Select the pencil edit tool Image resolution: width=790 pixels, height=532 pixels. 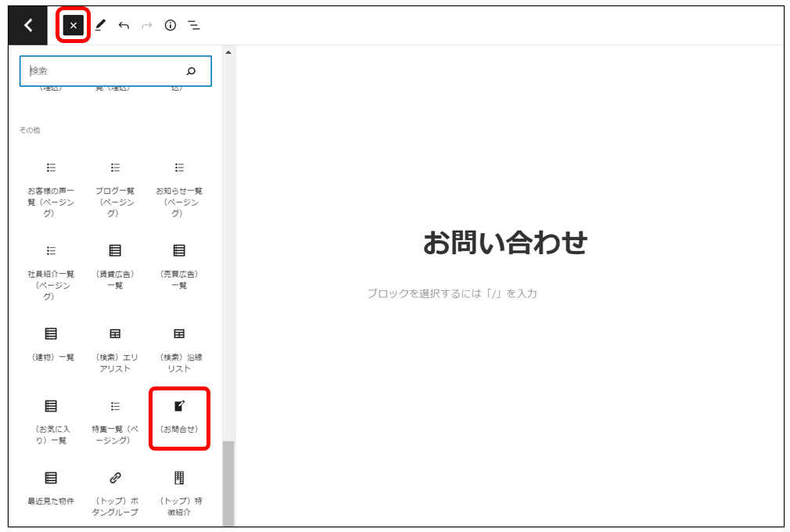(100, 26)
